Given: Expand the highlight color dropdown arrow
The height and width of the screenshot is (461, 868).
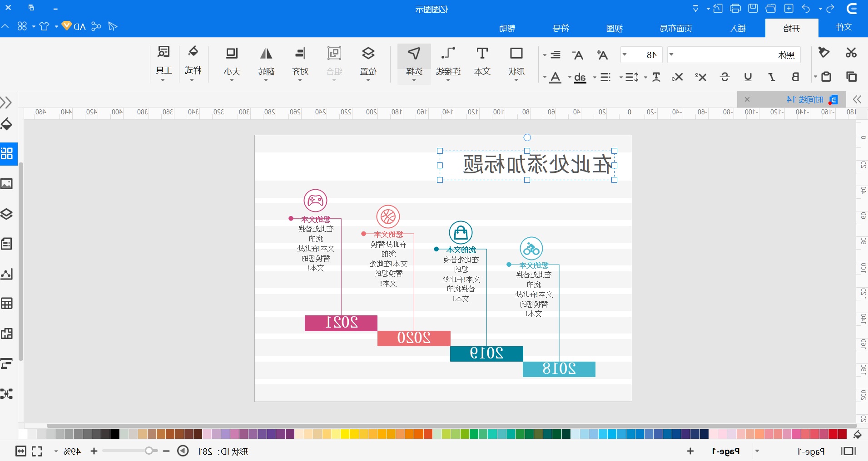Looking at the screenshot, I should point(570,77).
